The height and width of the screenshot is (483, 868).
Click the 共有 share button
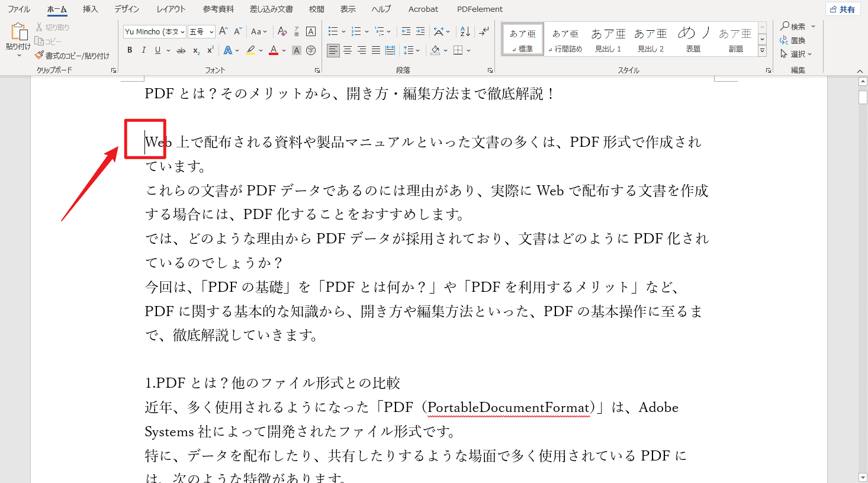pos(843,9)
